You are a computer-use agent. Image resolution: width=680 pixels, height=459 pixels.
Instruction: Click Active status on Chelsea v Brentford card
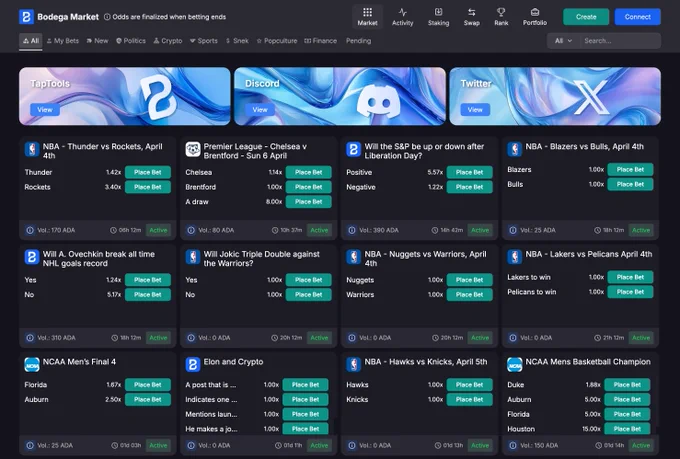319,230
